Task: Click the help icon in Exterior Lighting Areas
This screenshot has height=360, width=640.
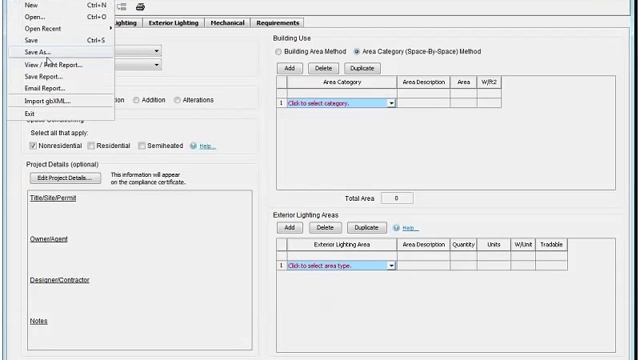Action: [x=396, y=228]
